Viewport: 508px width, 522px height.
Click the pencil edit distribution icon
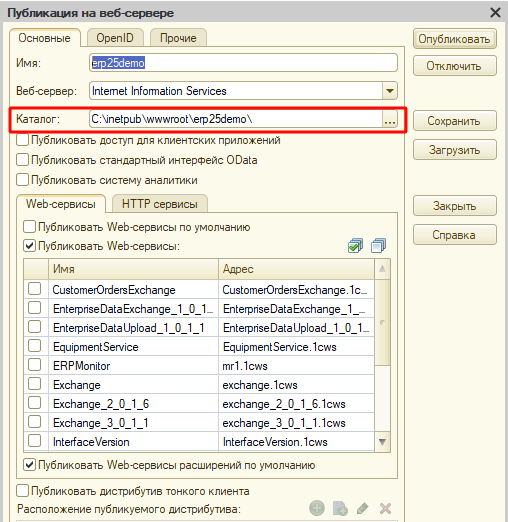click(363, 509)
